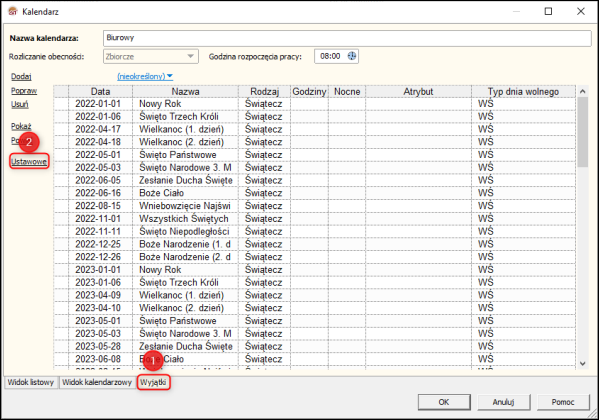Click the vertical scrollbar thumb of table
Viewport: 599px width, 420px height.
(582, 132)
